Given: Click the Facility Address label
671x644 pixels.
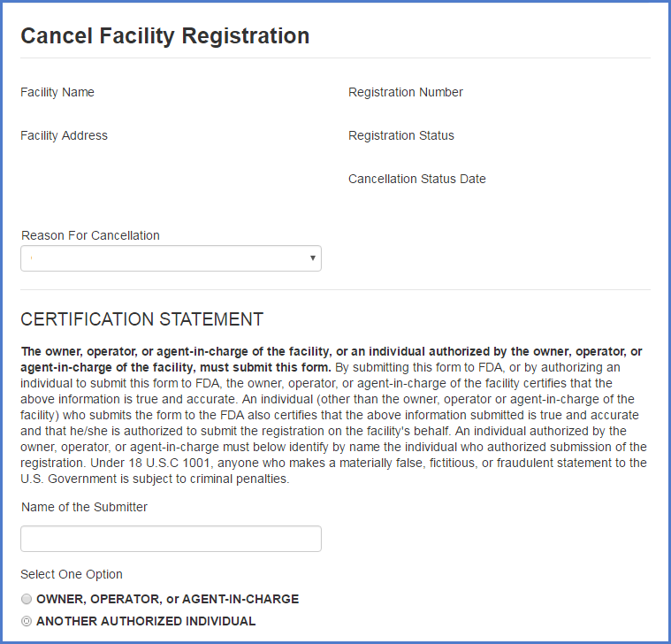Looking at the screenshot, I should (64, 135).
